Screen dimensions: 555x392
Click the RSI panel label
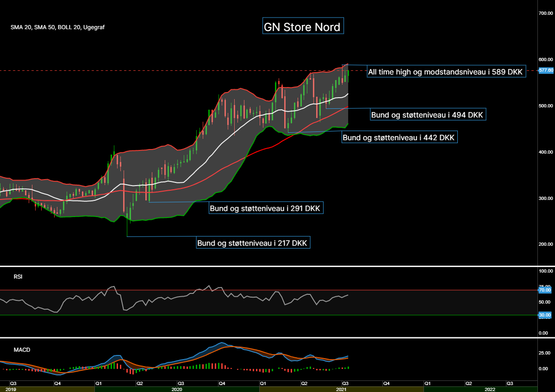[18, 277]
